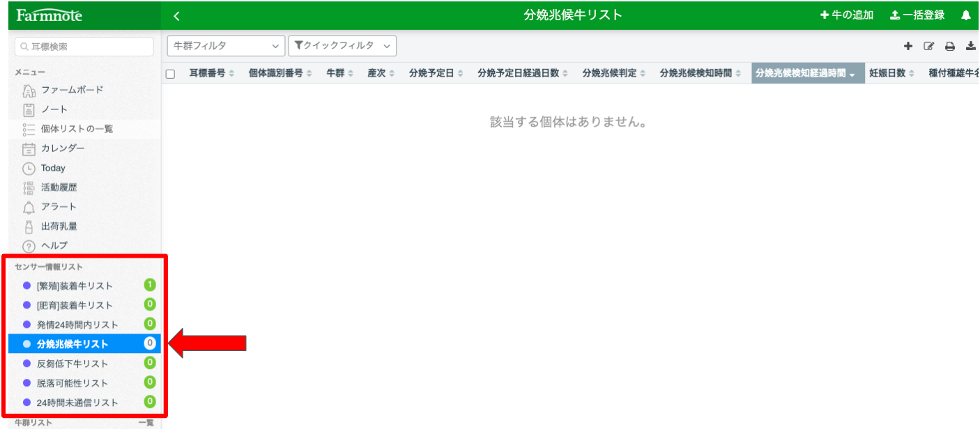Image resolution: width=980 pixels, height=429 pixels.
Task: Sort by 牛群 column
Action: tap(340, 73)
